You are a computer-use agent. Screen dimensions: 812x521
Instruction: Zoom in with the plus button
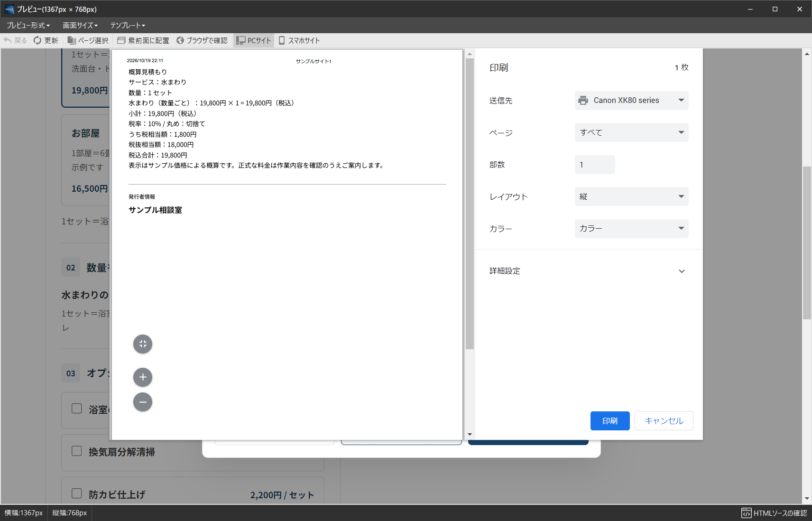coord(143,377)
